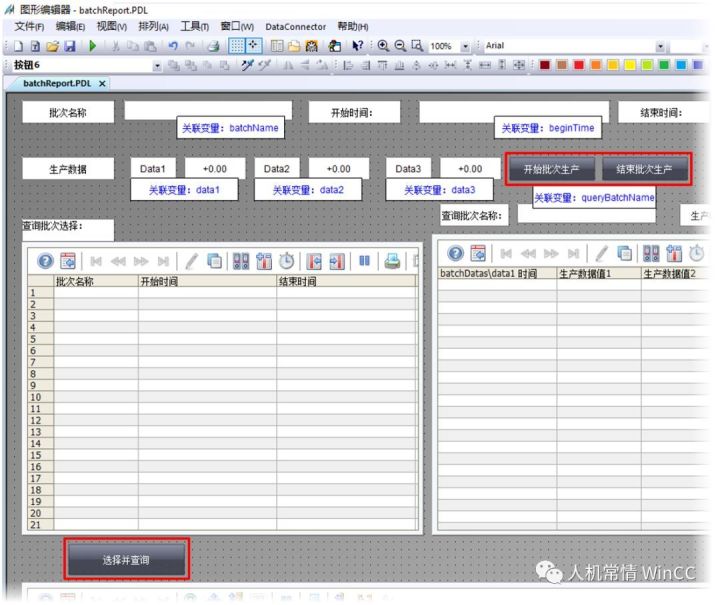This screenshot has width=720, height=605.
Task: Click select time range clock in left table
Action: (x=287, y=261)
